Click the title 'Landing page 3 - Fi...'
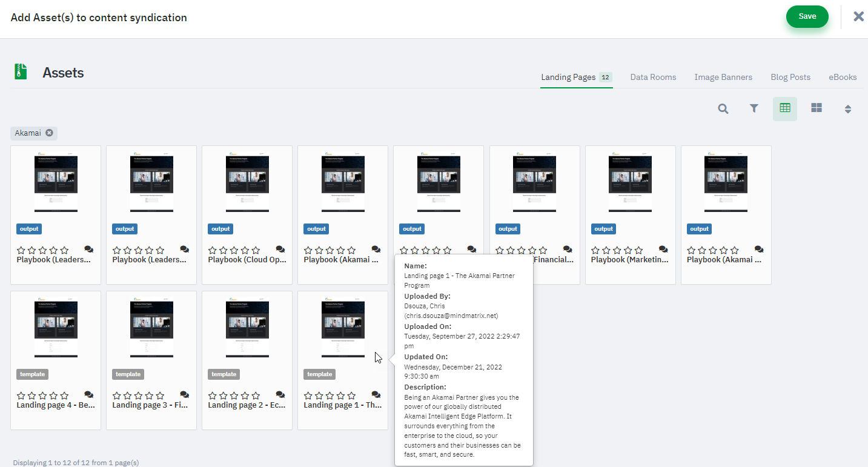Image resolution: width=868 pixels, height=467 pixels. [151, 405]
